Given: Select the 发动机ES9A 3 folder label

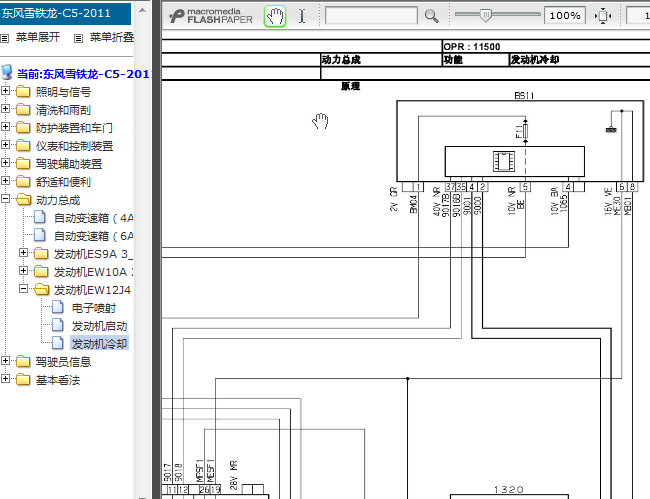Looking at the screenshot, I should click(94, 254).
